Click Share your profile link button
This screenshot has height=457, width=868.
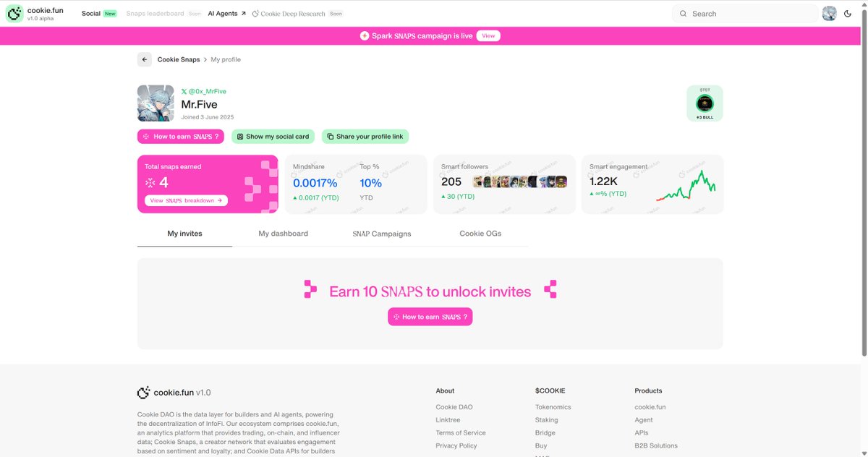[x=365, y=136]
